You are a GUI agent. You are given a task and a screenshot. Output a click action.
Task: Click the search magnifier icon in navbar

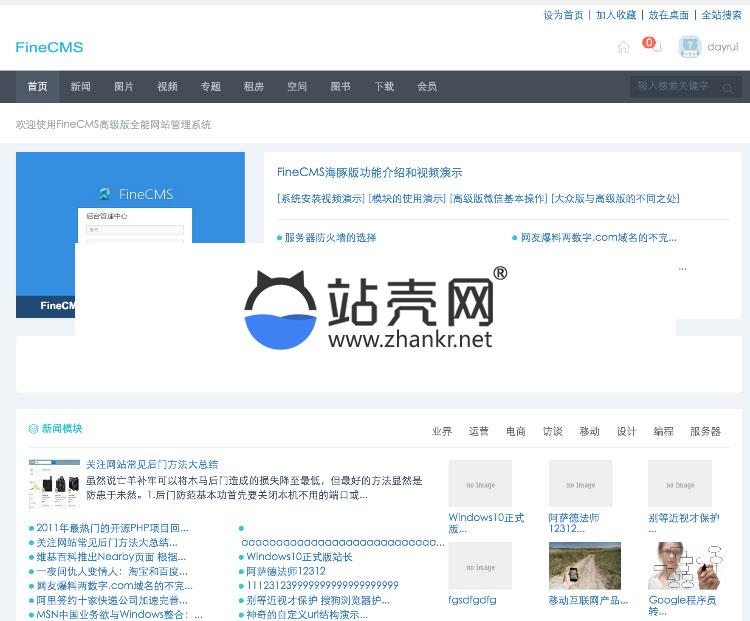728,88
